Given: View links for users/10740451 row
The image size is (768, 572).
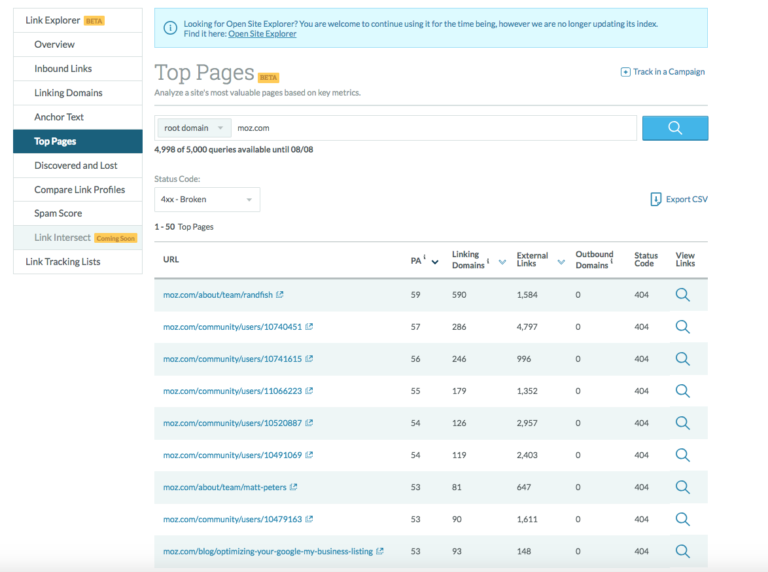Looking at the screenshot, I should tap(682, 327).
